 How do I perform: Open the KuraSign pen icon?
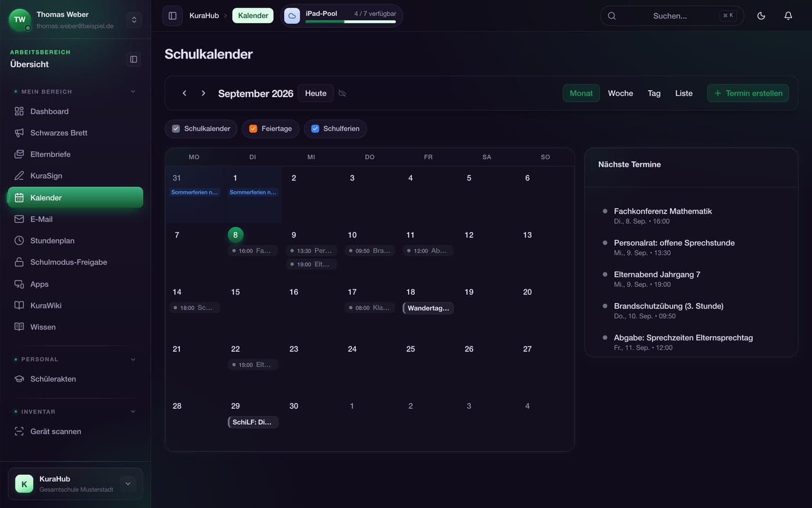pos(19,176)
